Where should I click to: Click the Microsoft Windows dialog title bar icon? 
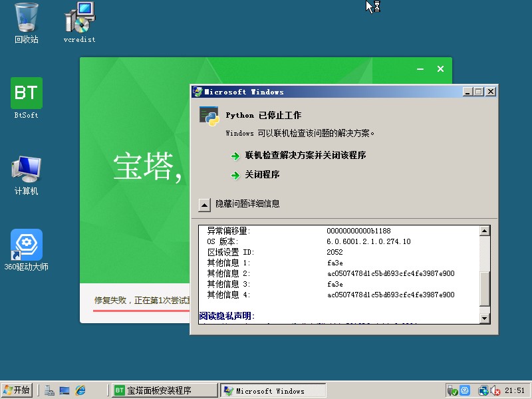[x=198, y=92]
